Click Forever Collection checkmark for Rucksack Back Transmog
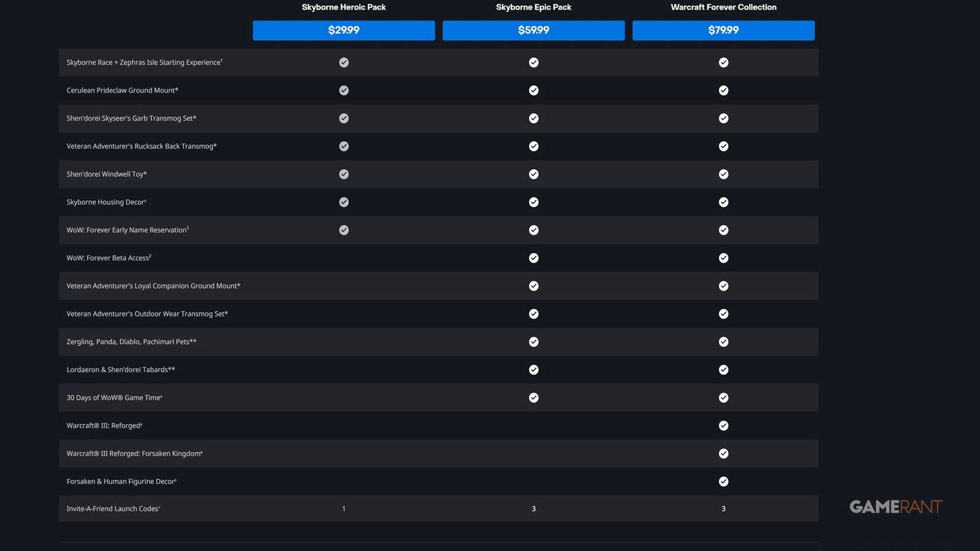The height and width of the screenshot is (551, 980). (x=723, y=146)
